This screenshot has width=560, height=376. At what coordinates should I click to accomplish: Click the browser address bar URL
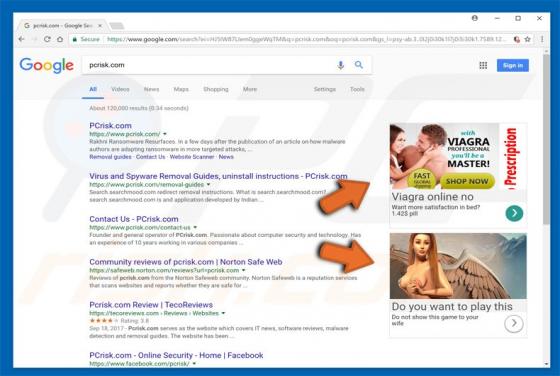[x=306, y=39]
